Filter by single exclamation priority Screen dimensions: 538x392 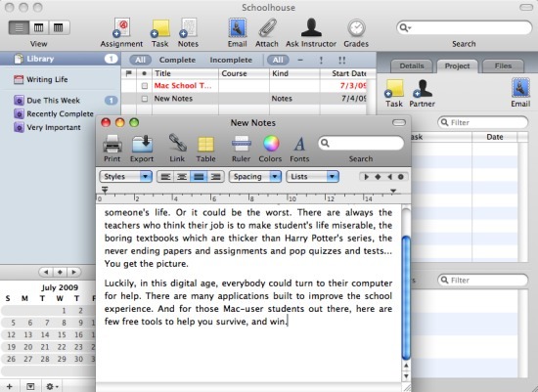pyautogui.click(x=321, y=61)
